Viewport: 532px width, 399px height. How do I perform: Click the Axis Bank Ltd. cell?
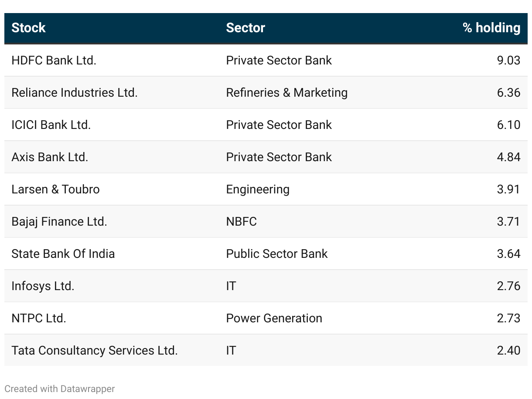coord(50,157)
